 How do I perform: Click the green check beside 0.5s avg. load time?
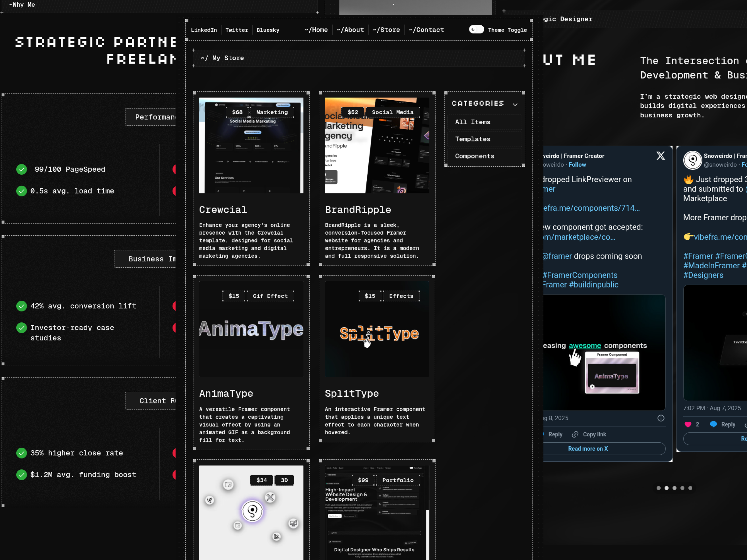[x=22, y=191]
